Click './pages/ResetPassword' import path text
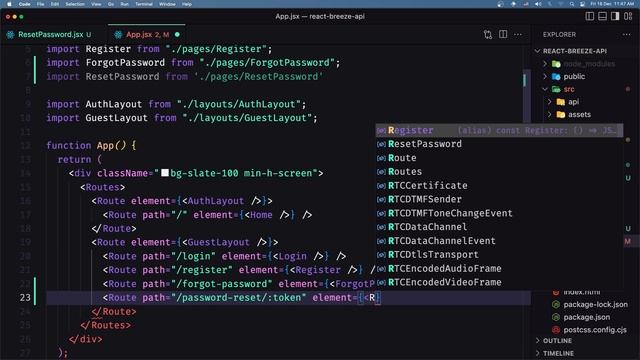Screen dimensions: 640x360 pyautogui.click(x=259, y=76)
